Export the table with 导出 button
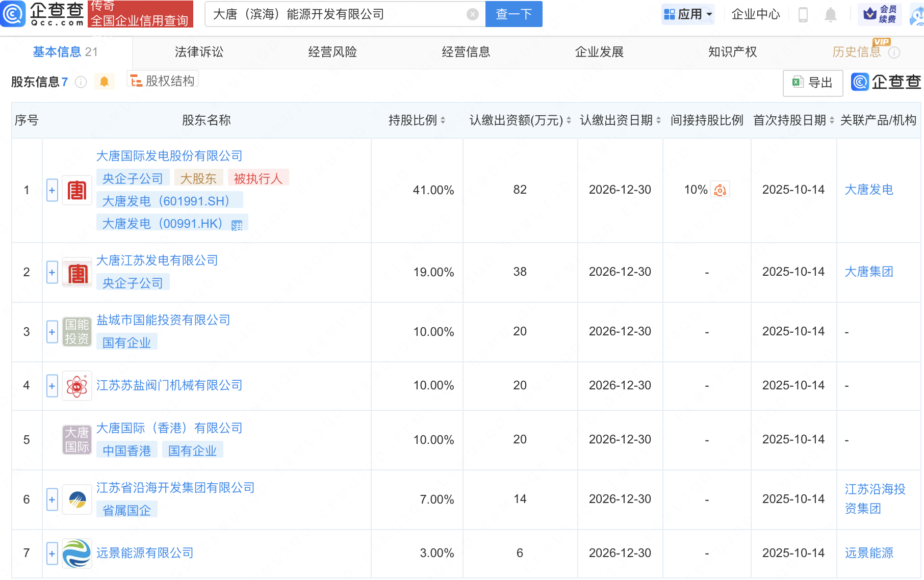The height and width of the screenshot is (580, 924). 812,83
